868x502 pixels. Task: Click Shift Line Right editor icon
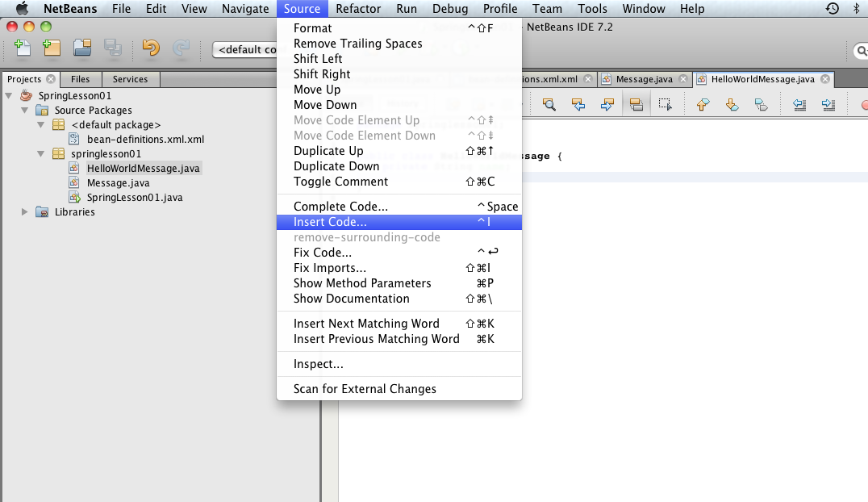(828, 104)
